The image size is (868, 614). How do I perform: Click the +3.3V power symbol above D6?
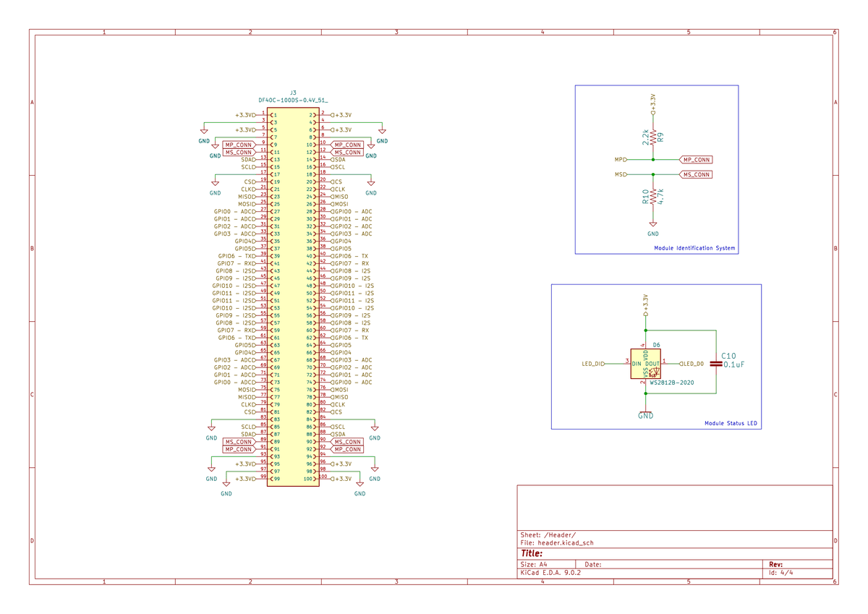646,306
